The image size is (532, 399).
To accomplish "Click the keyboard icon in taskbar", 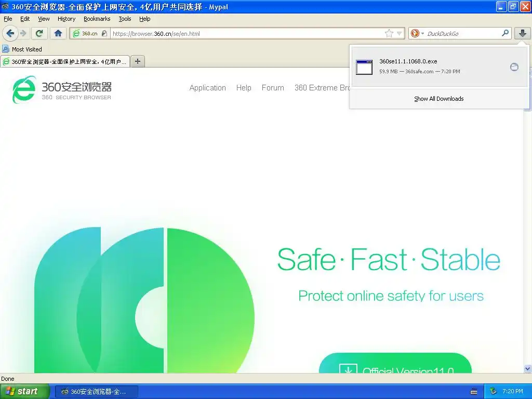I will (474, 392).
